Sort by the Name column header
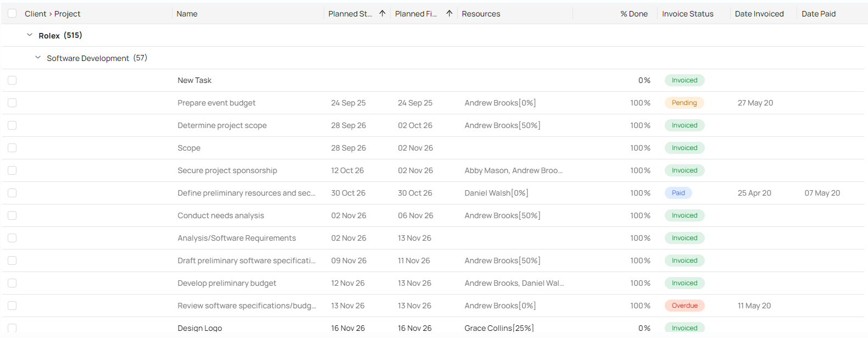This screenshot has width=868, height=338. [187, 14]
